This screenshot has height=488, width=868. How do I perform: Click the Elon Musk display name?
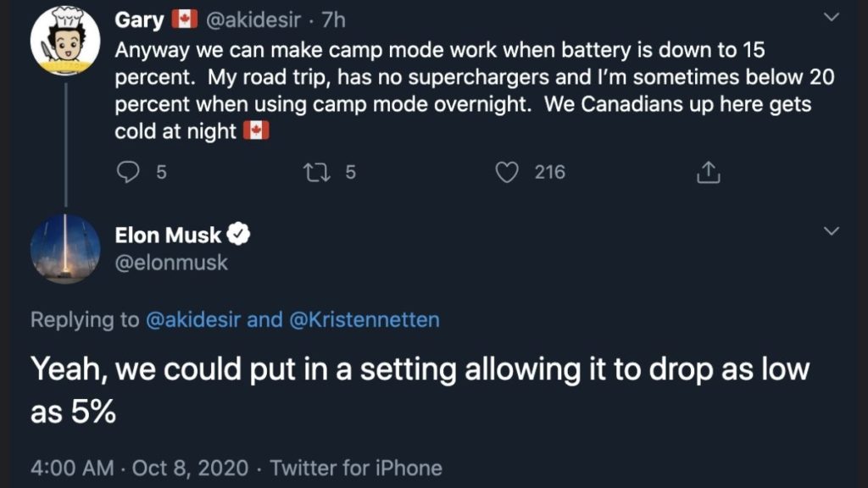[168, 235]
